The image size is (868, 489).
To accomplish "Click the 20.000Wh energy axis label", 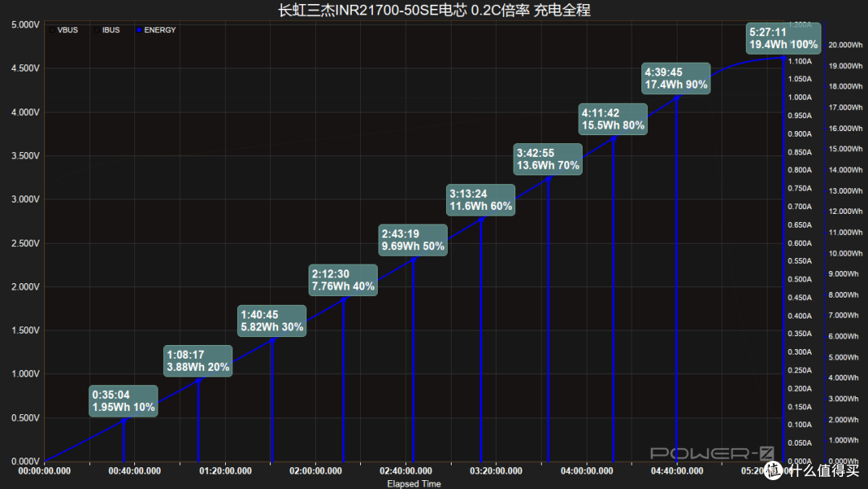I will pos(845,45).
